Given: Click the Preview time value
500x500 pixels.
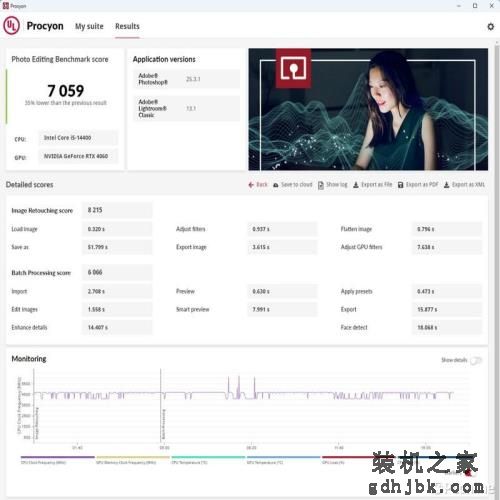Looking at the screenshot, I should click(x=282, y=291).
